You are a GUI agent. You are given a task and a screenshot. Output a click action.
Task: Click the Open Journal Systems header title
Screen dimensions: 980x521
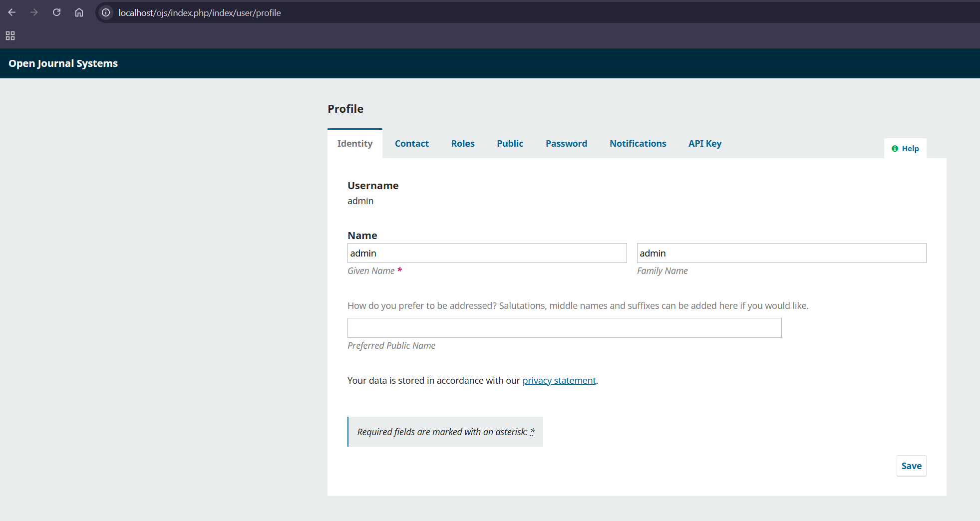click(63, 63)
